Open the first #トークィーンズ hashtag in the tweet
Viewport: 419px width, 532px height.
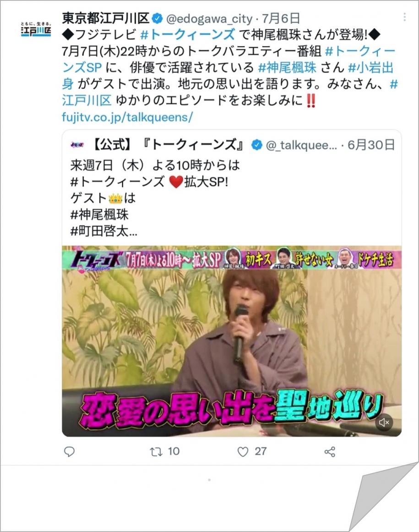(x=187, y=35)
